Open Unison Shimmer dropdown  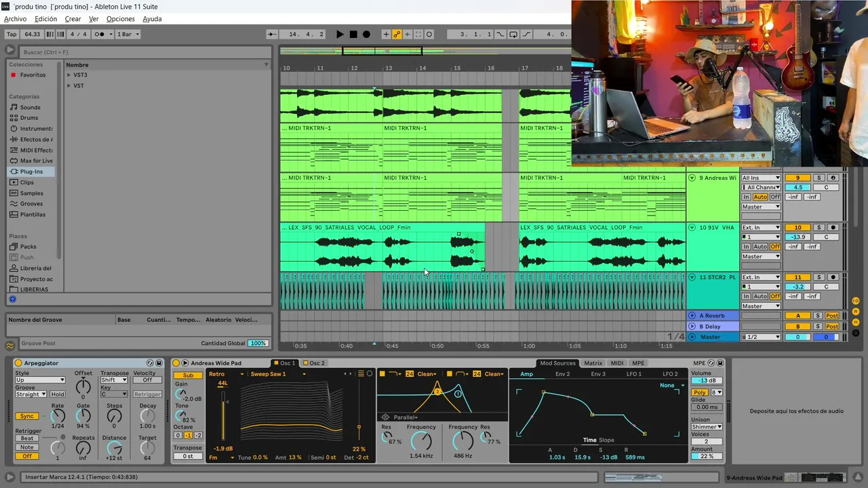click(707, 427)
